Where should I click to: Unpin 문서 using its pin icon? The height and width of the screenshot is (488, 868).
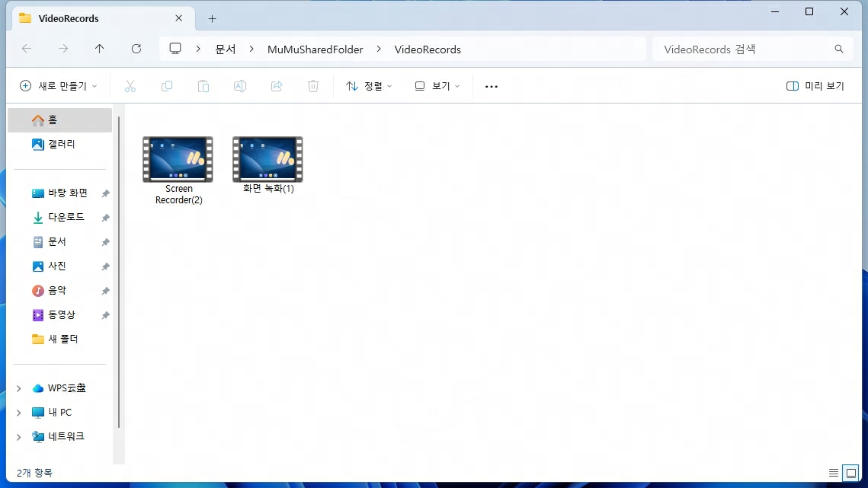[x=105, y=242]
